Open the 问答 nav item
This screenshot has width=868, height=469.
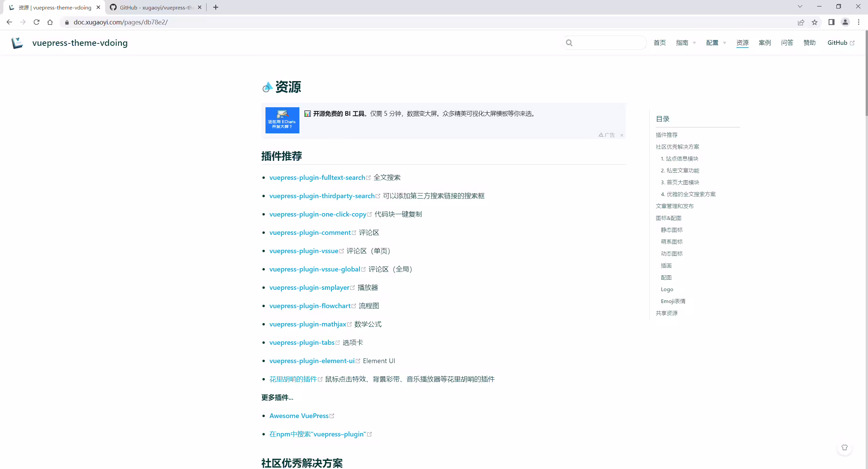pos(787,43)
